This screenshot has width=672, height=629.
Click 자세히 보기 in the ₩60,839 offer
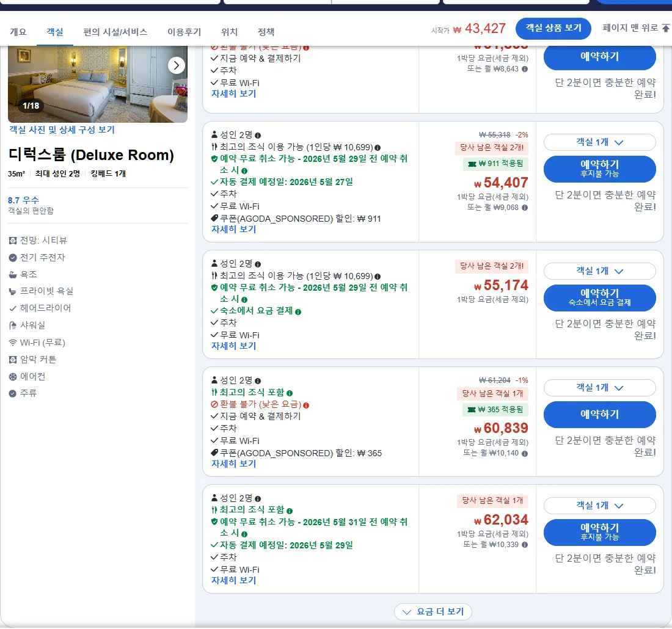tap(233, 464)
